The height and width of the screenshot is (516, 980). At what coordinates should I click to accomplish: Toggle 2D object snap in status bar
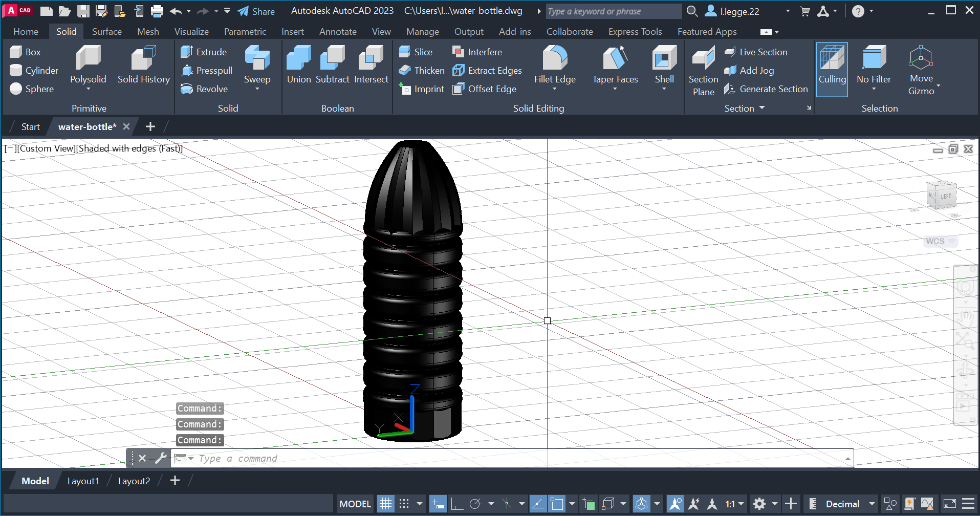[x=556, y=504]
